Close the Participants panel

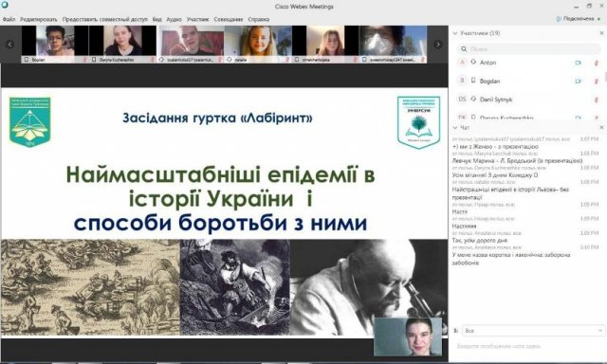(x=601, y=33)
